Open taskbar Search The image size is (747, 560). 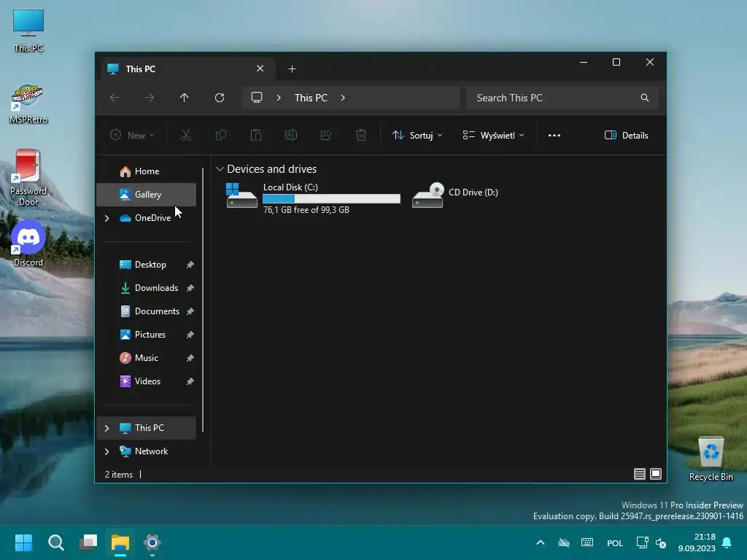pyautogui.click(x=55, y=542)
